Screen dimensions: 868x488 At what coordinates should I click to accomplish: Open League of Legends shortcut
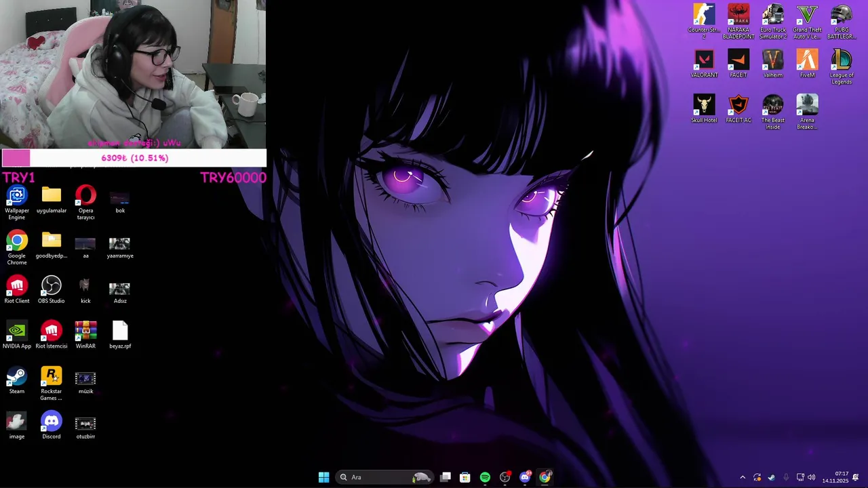[842, 67]
